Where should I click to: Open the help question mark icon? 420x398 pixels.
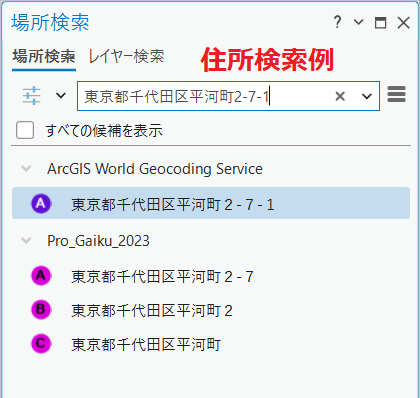(x=337, y=22)
